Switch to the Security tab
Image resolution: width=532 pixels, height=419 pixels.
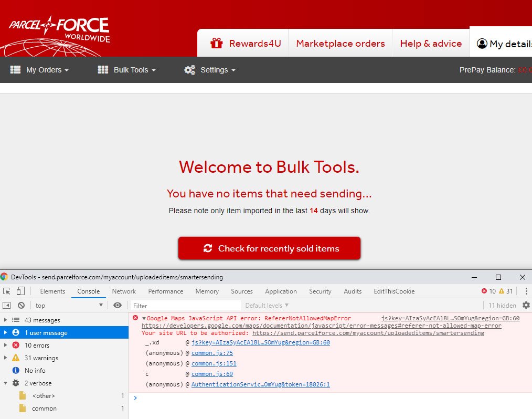point(320,291)
